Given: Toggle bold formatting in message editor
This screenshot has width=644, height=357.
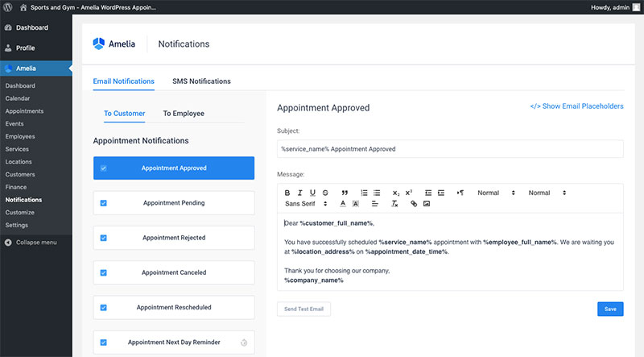Looking at the screenshot, I should pos(287,193).
